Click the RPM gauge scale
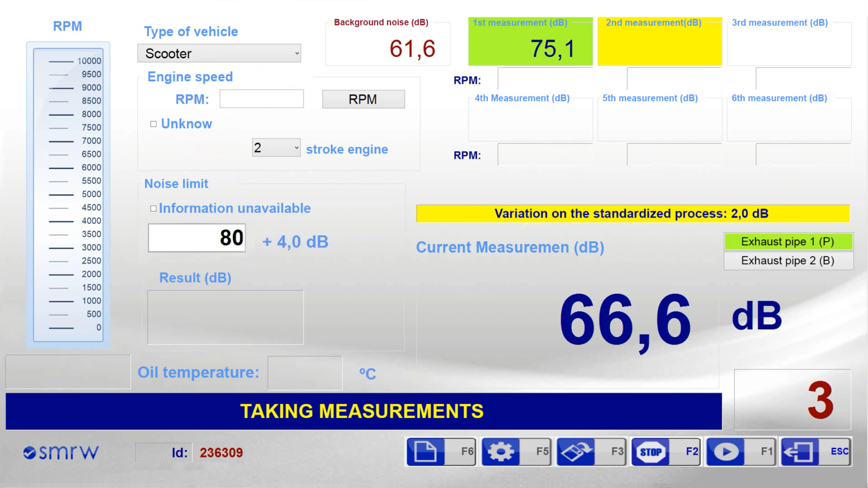 coord(68,194)
